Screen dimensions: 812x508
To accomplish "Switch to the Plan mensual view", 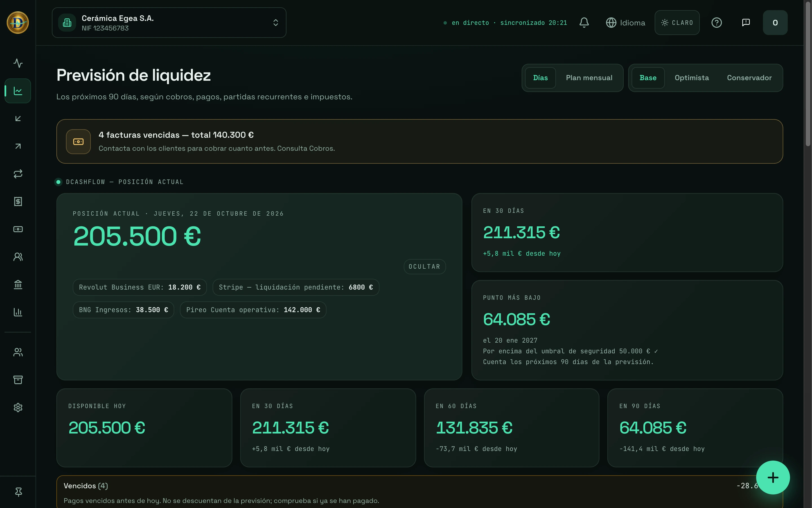I will pos(589,78).
